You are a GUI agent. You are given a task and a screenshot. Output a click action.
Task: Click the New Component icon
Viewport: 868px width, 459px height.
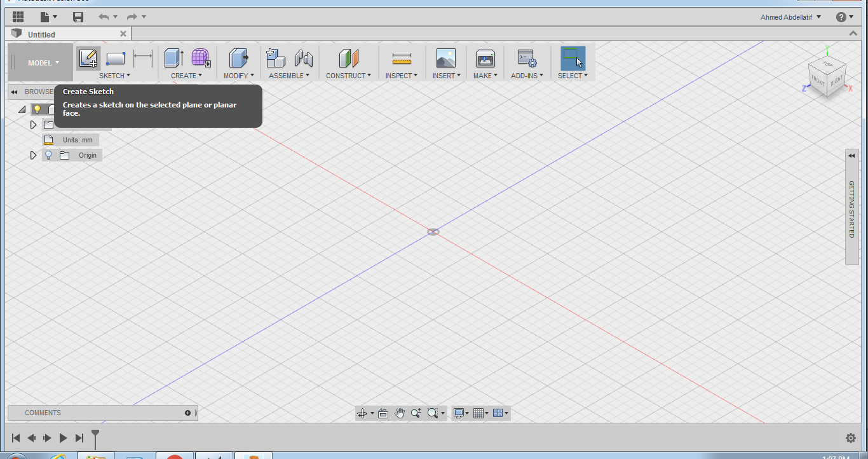(x=275, y=58)
